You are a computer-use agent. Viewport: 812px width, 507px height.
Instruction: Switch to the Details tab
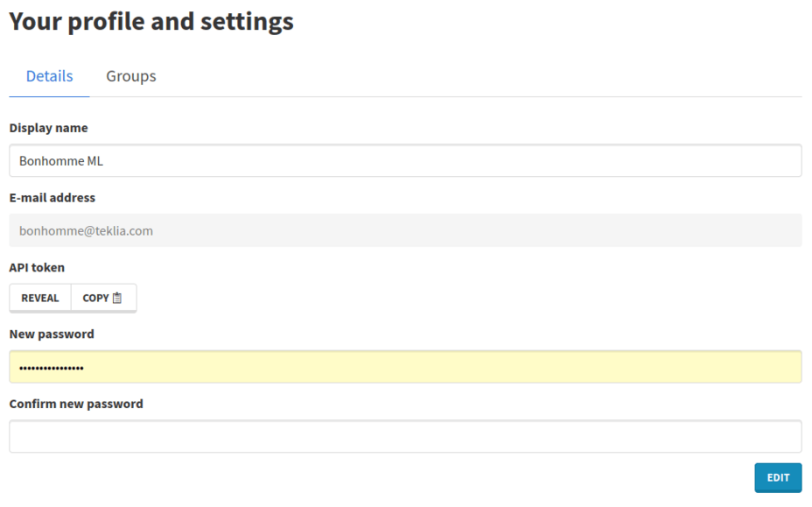point(49,76)
